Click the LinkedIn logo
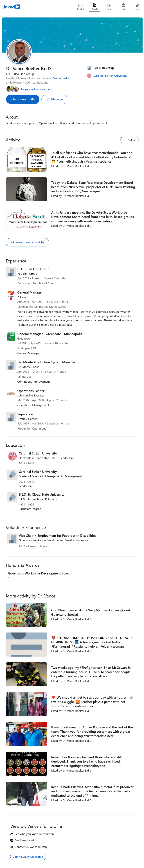This screenshot has width=144, height=868. (x=10, y=7)
